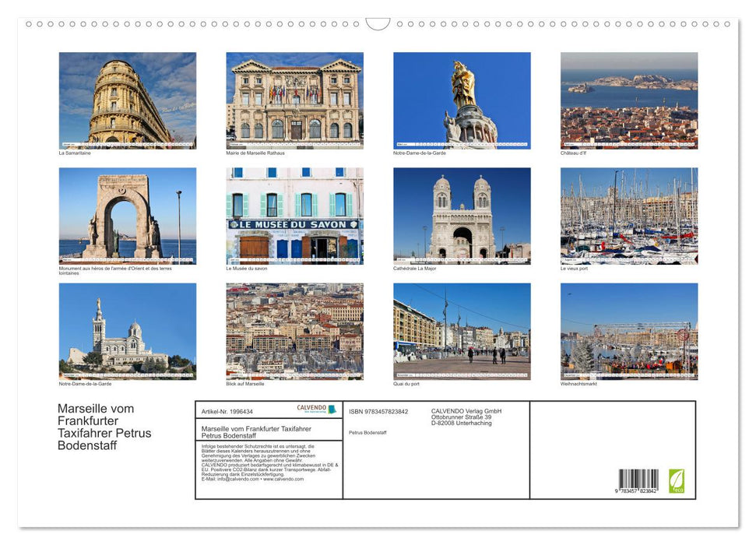Click the CALVENDO publisher logo

tap(311, 408)
